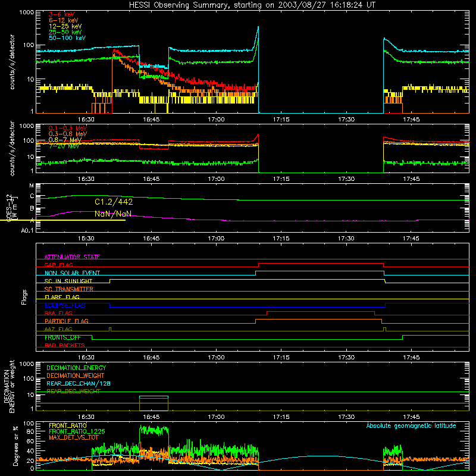Click counts/s/detector axis title of top panel
This screenshot has width=476, height=476.
pos(12,62)
